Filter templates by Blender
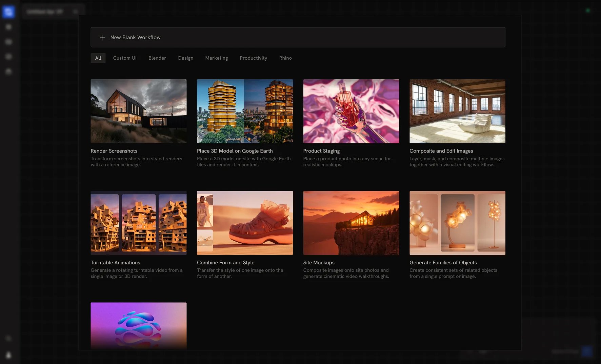Image resolution: width=601 pixels, height=364 pixels. (x=157, y=58)
